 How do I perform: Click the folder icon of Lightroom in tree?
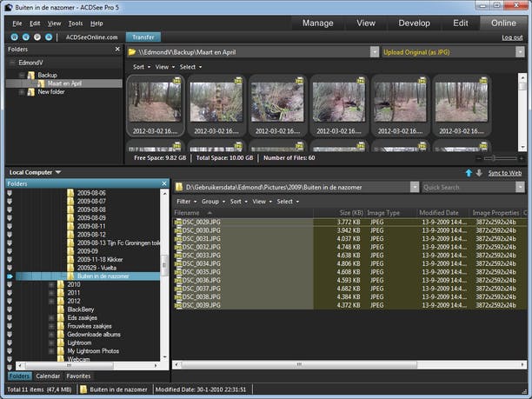coord(60,342)
